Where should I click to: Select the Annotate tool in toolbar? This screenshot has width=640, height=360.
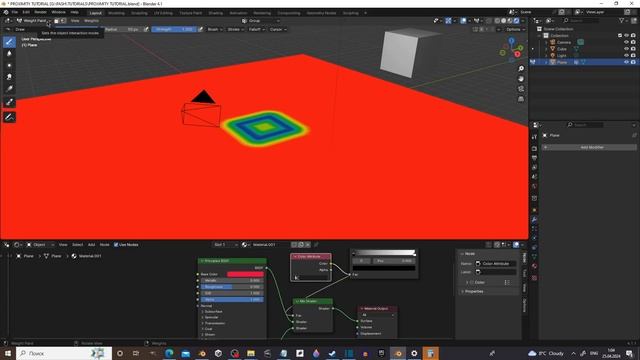click(x=9, y=117)
